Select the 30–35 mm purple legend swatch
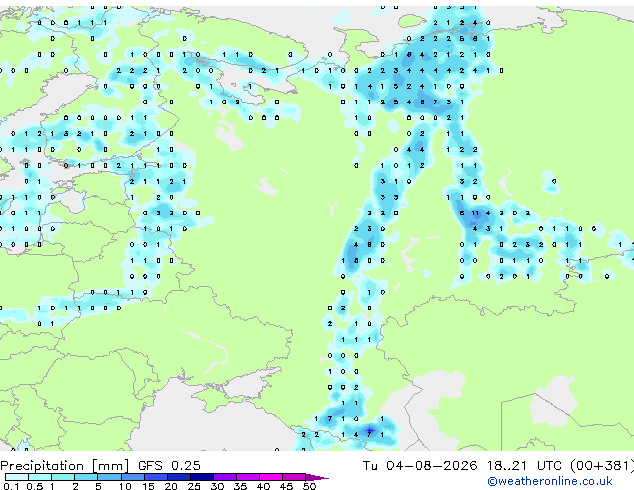634x490 pixels. (224, 477)
